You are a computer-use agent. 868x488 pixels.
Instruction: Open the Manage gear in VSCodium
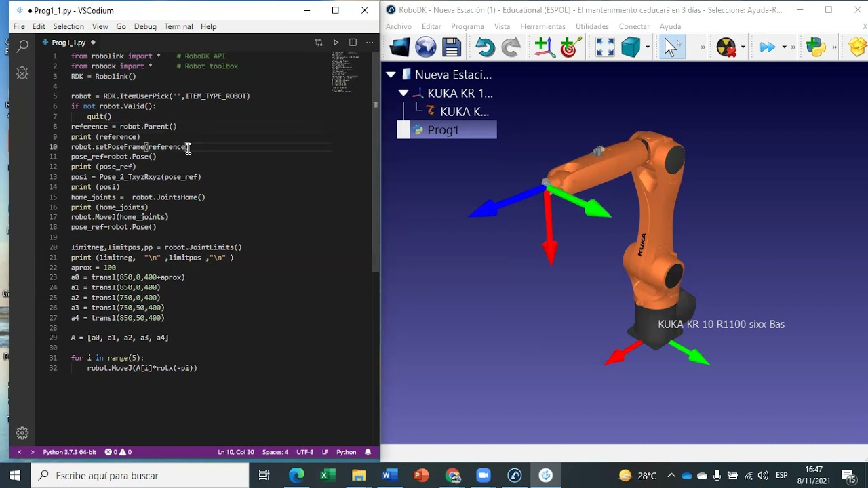22,432
